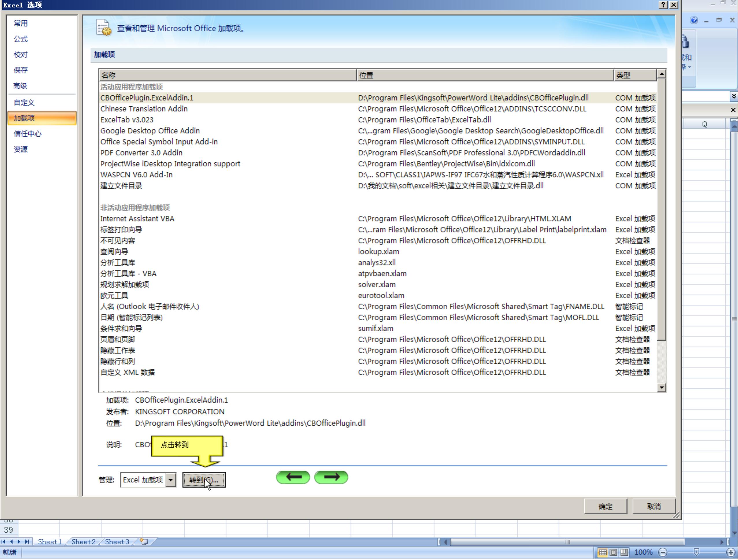
Task: Open the 管理 Excel 加载项 dropdown
Action: point(170,480)
